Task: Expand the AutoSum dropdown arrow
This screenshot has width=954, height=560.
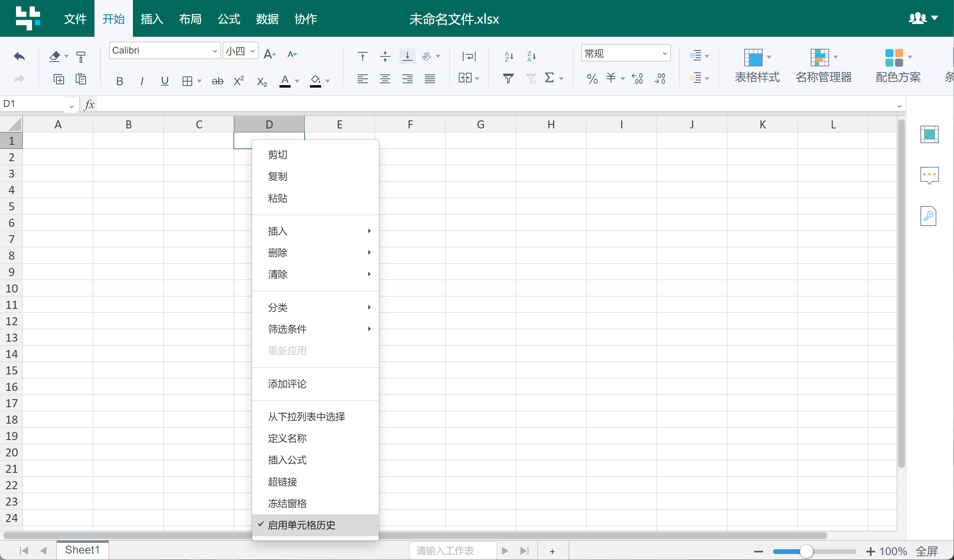Action: (561, 79)
